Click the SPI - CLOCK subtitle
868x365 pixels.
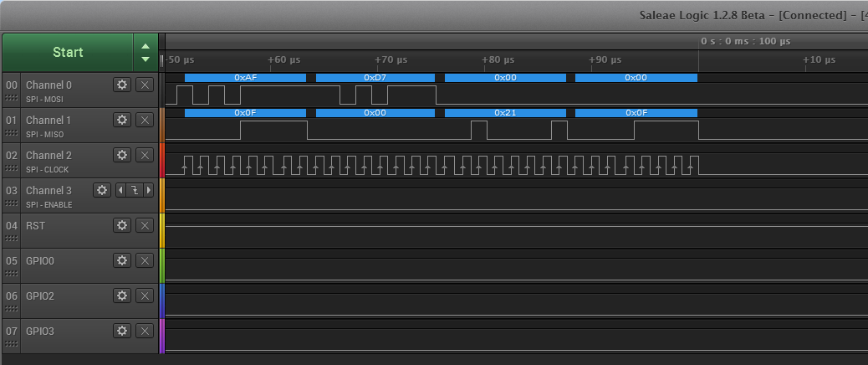pyautogui.click(x=47, y=170)
